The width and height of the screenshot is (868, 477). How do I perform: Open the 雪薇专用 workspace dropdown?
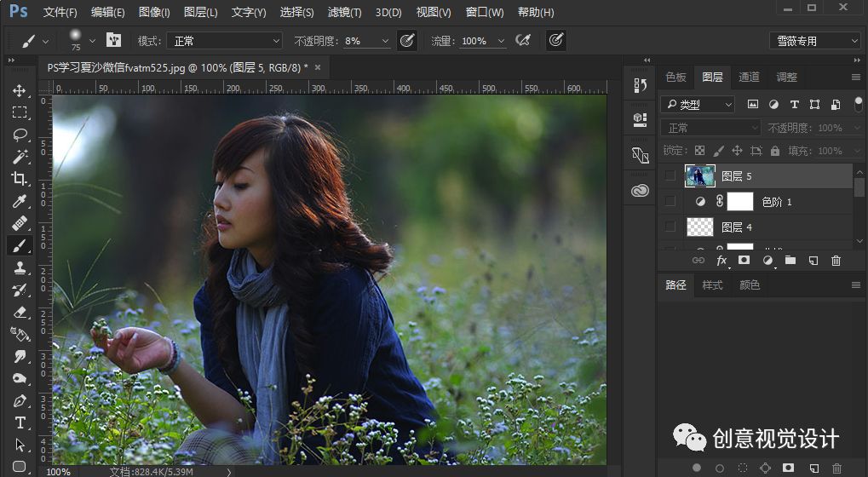[815, 41]
